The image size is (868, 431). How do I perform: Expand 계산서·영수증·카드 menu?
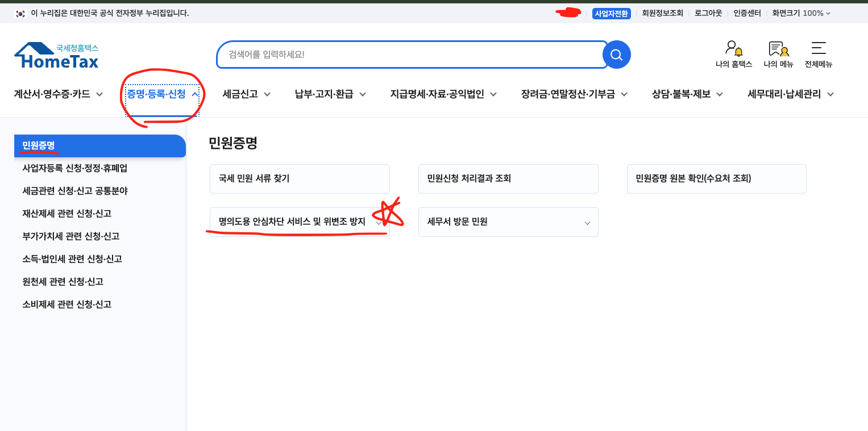point(58,94)
